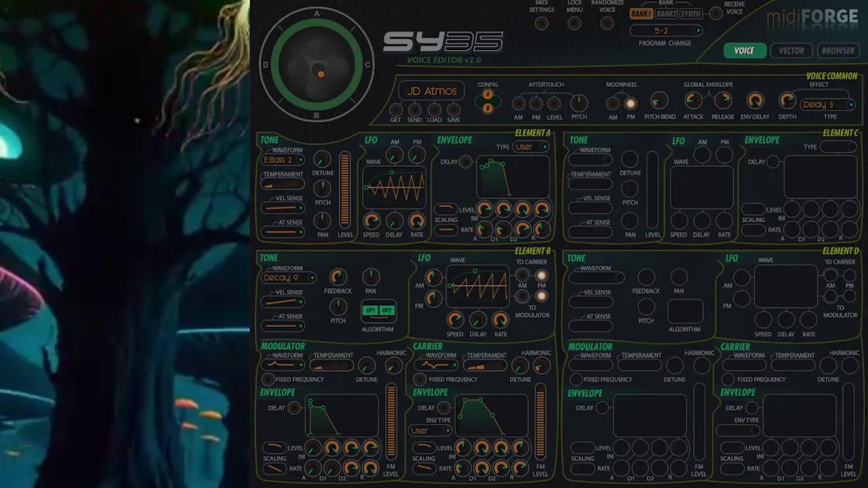Click the Aftertouch PITCH knob
Image resolution: width=868 pixels, height=488 pixels.
click(579, 102)
